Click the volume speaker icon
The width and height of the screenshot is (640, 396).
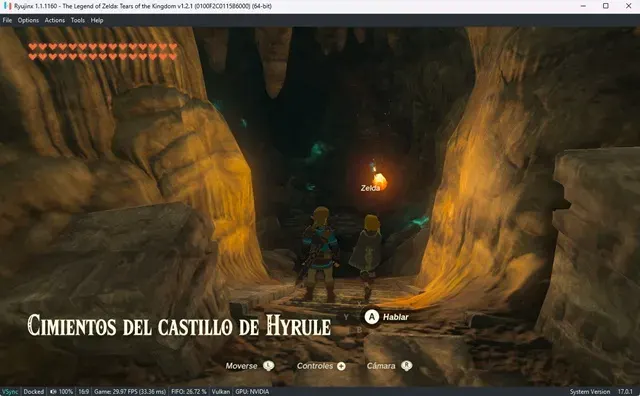pos(53,392)
